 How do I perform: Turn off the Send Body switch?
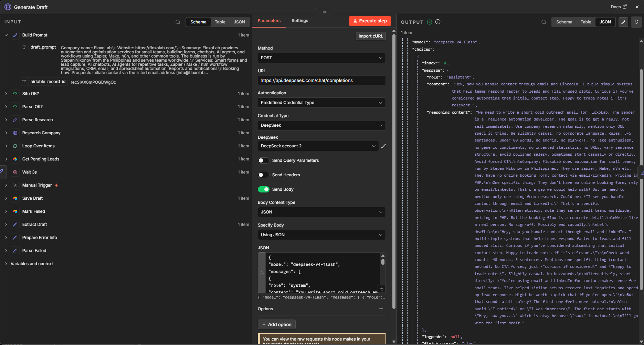(x=264, y=189)
